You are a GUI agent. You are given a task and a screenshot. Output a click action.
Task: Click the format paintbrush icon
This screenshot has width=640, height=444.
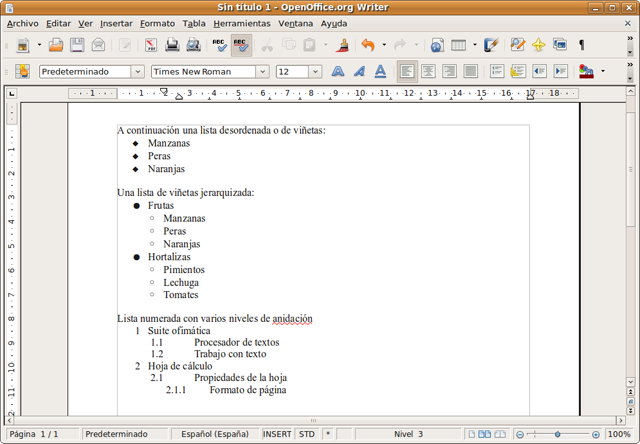[343, 45]
